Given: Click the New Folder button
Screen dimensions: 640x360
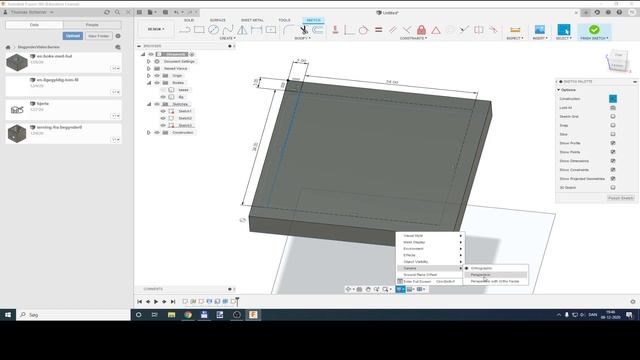Looking at the screenshot, I should [x=99, y=36].
